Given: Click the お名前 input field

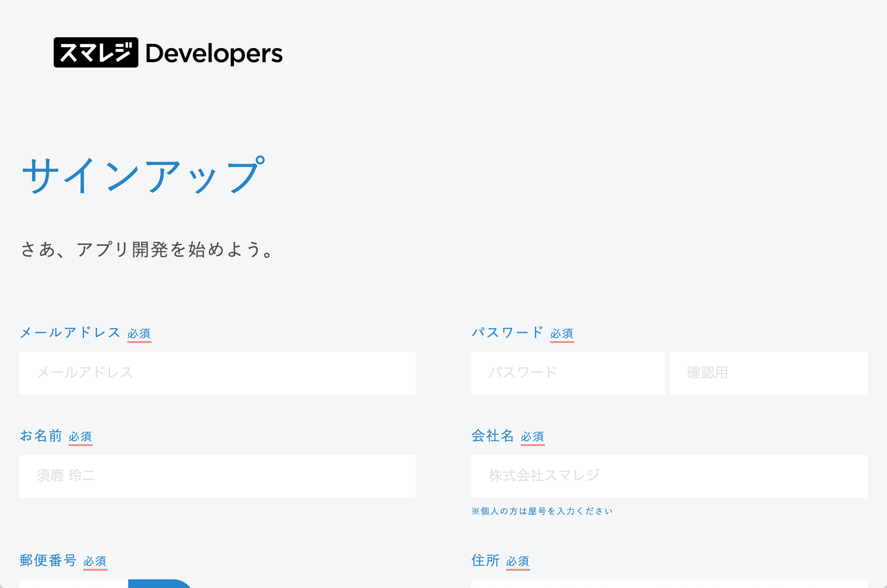Looking at the screenshot, I should (x=217, y=476).
